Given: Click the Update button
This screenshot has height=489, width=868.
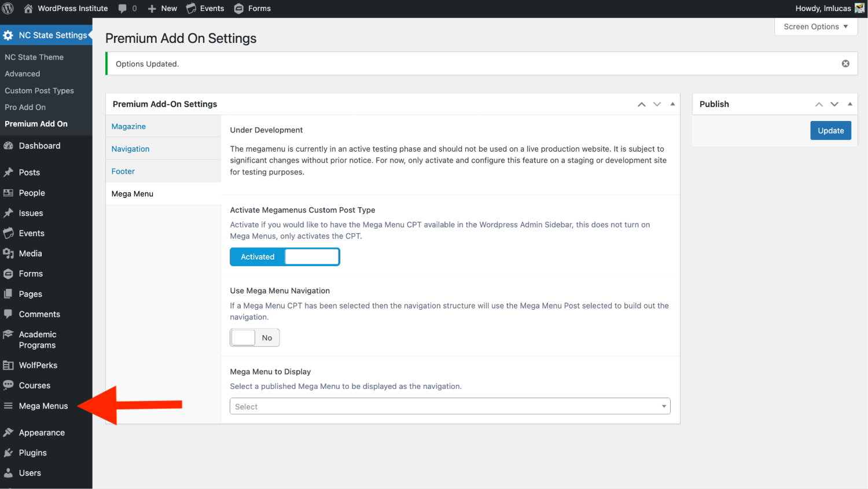Looking at the screenshot, I should tap(830, 131).
